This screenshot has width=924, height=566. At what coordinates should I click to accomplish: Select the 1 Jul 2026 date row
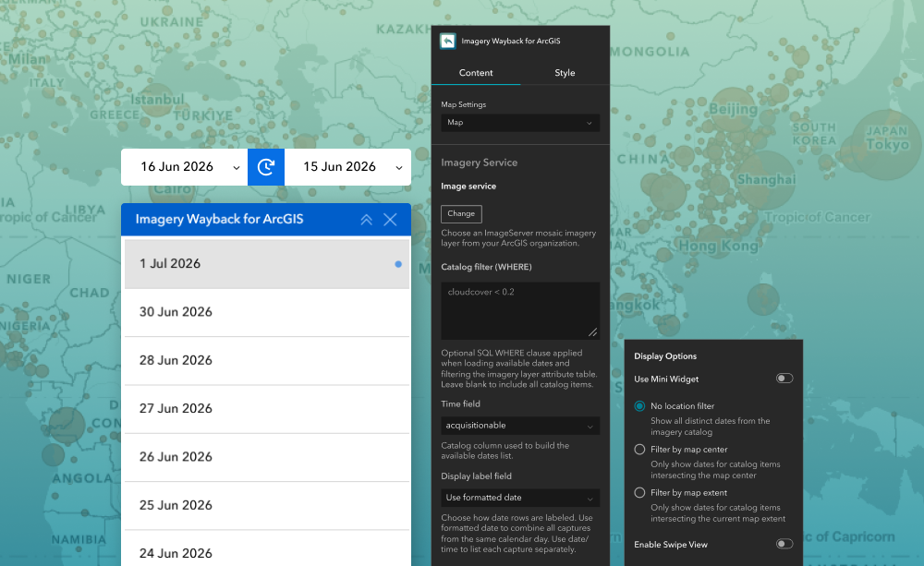[x=267, y=264]
